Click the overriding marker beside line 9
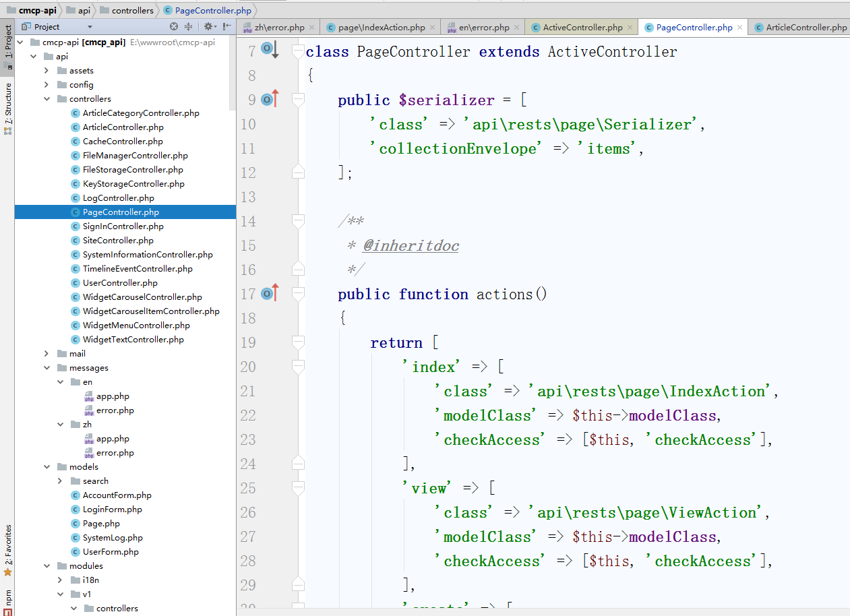The image size is (850, 616). [270, 100]
